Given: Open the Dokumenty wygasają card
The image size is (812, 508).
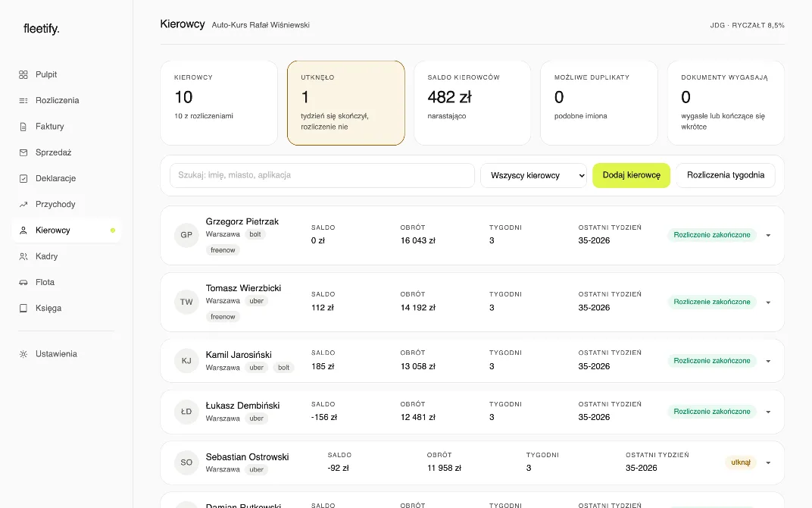Looking at the screenshot, I should pyautogui.click(x=726, y=102).
